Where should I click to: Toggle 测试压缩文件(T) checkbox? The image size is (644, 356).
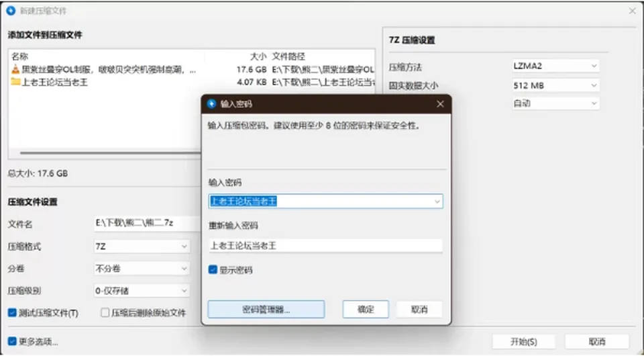pos(12,313)
